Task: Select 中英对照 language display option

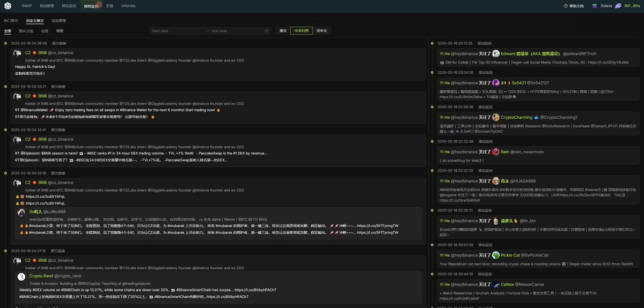Action: [301, 31]
